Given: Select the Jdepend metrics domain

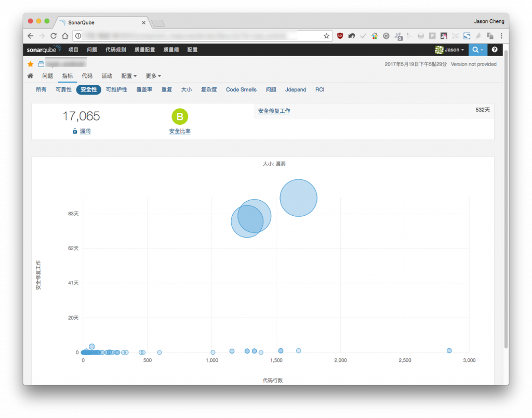Looking at the screenshot, I should pyautogui.click(x=296, y=89).
